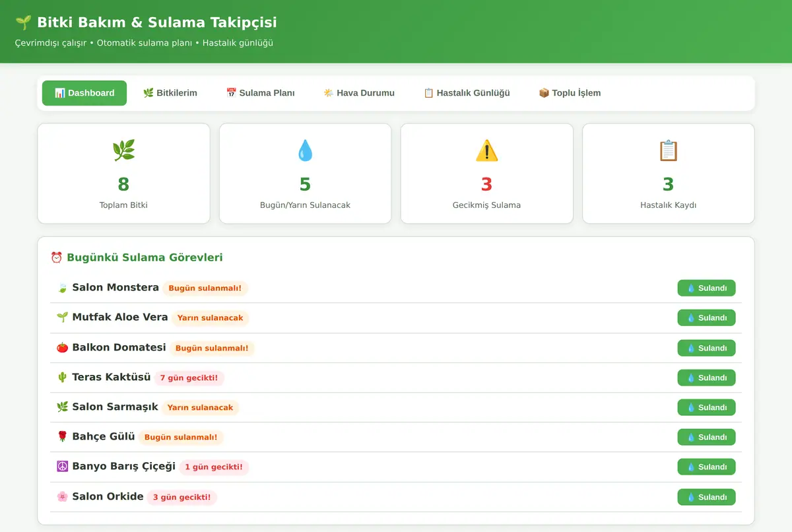The width and height of the screenshot is (792, 532).
Task: Click the tomato icon next to Balkon Domatesi
Action: tap(62, 347)
